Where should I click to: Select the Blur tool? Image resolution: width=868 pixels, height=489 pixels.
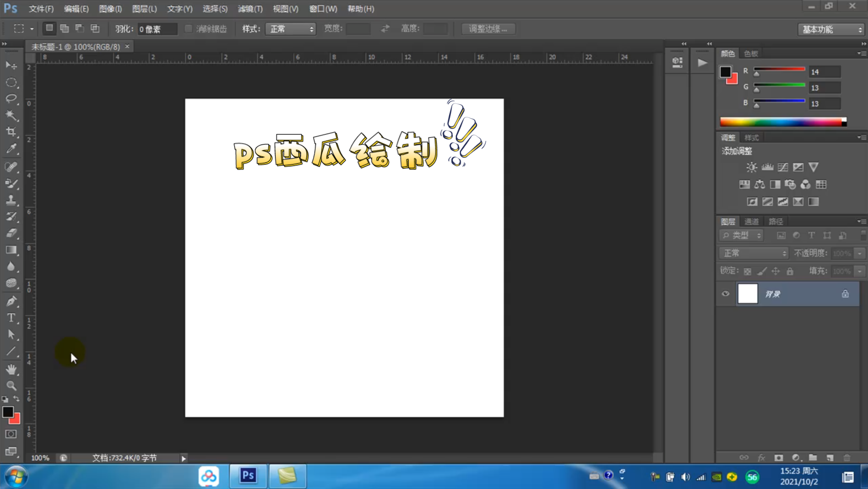(x=11, y=267)
